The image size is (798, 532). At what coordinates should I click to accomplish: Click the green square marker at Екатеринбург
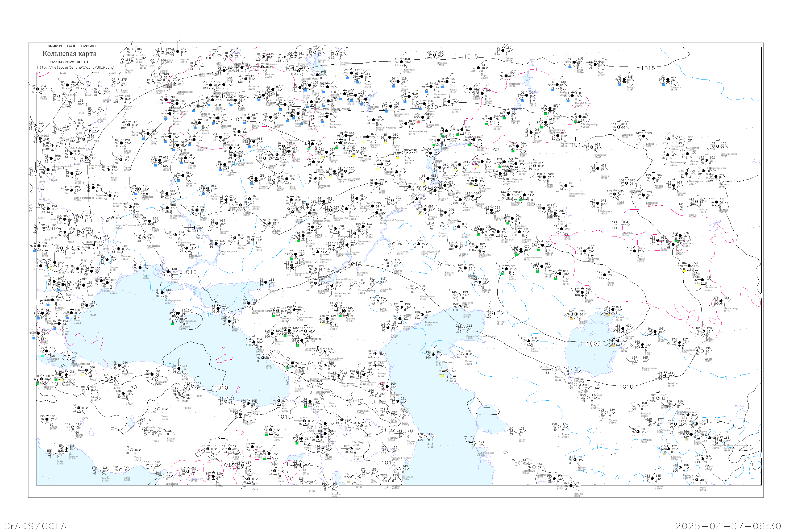click(575, 122)
